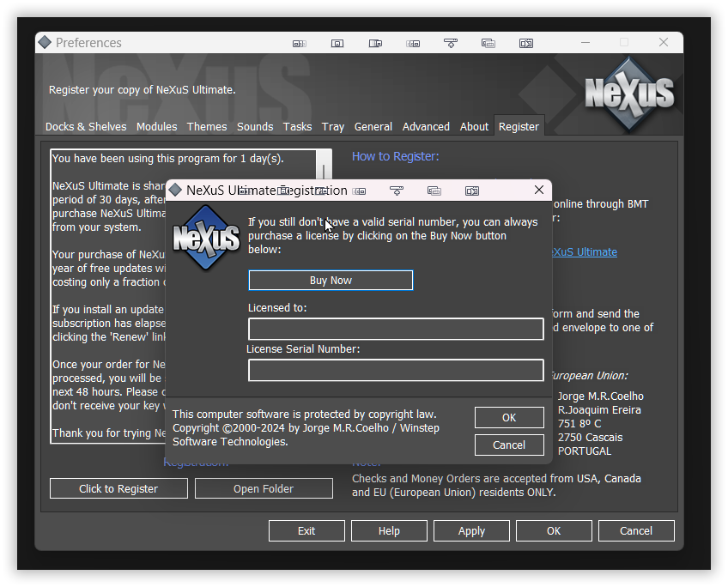728x587 pixels.
Task: Click the diamond app icon in Preferences title bar
Action: tap(45, 42)
